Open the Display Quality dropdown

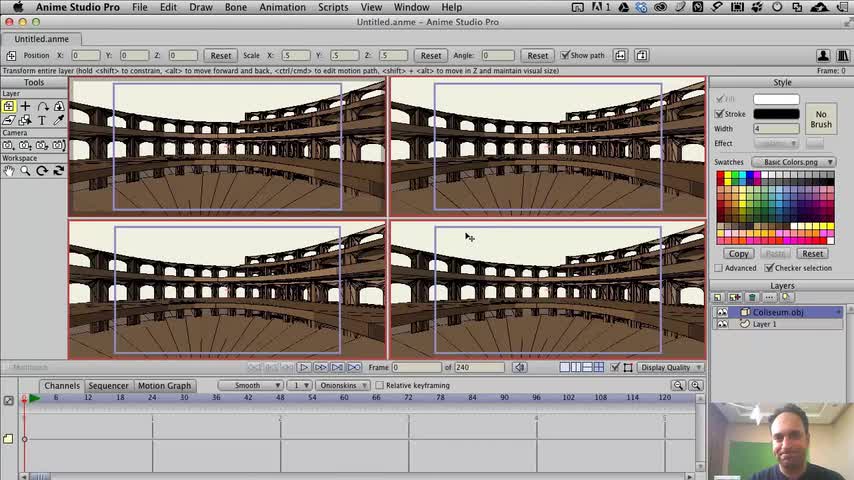point(669,367)
